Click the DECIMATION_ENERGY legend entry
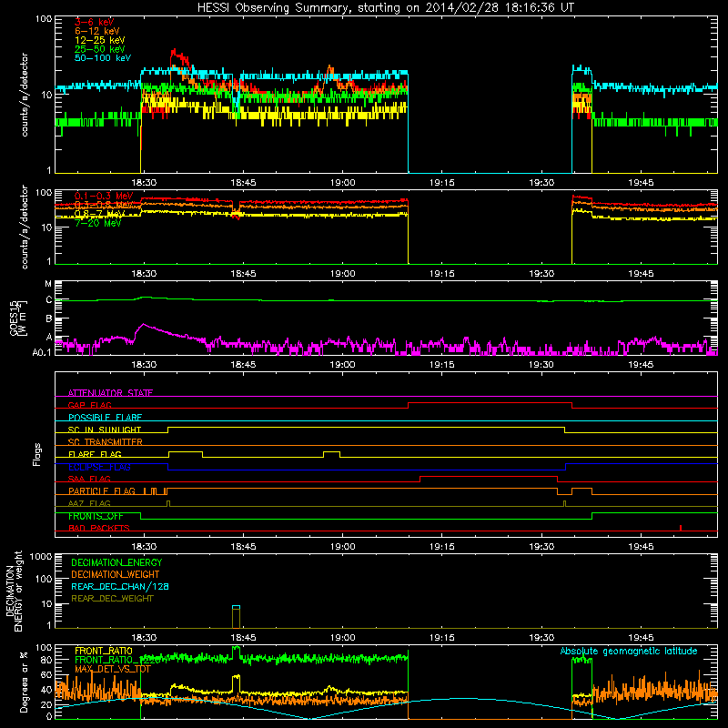728x728 pixels. click(116, 562)
